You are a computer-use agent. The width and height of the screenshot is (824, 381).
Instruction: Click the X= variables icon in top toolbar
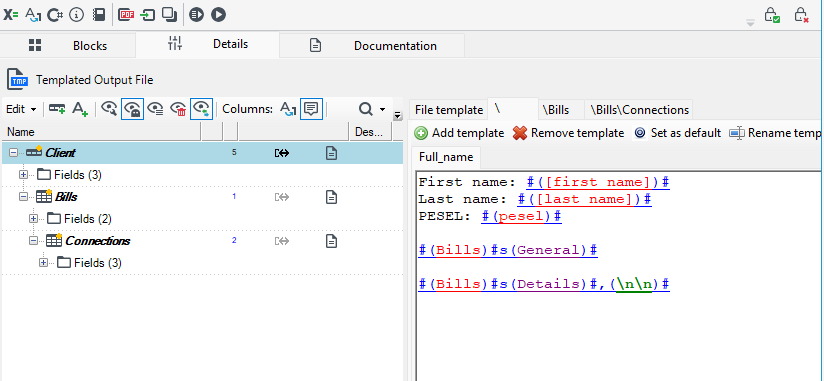11,15
